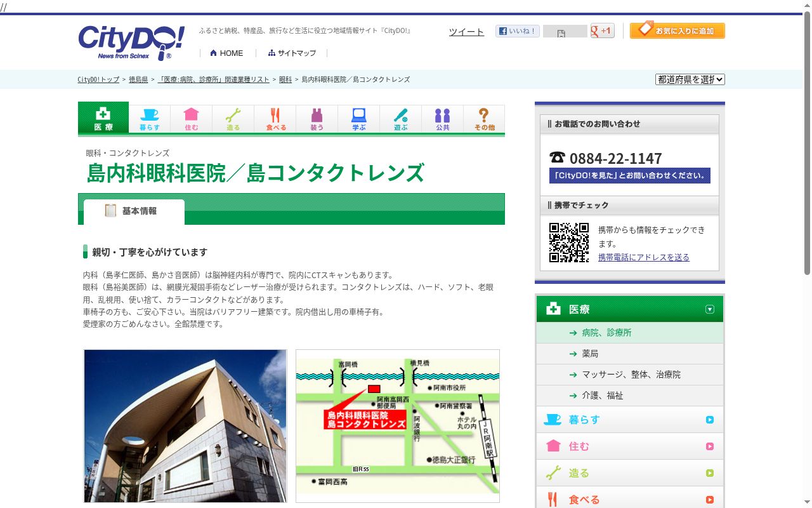Select マッサージ、整体、治療院 in sidebar
Screen dimensions: 812x508
pos(629,375)
